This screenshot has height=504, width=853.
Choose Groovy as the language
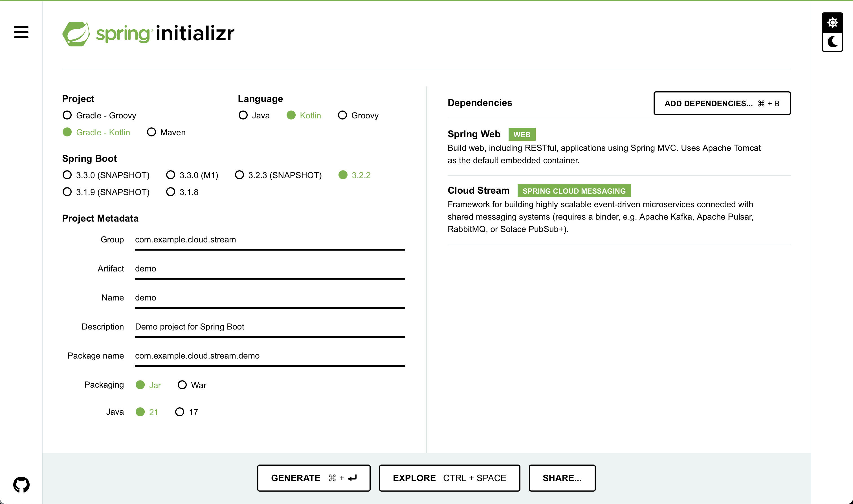[x=358, y=116]
